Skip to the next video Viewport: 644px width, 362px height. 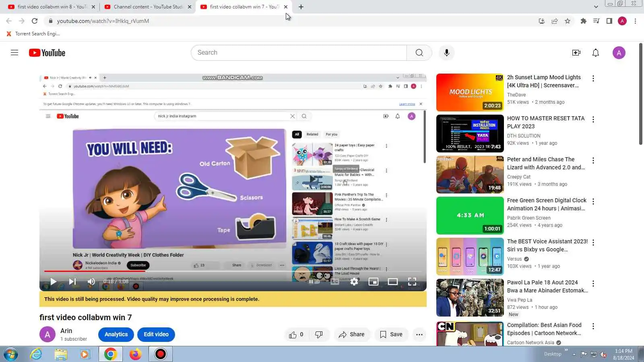point(72,282)
